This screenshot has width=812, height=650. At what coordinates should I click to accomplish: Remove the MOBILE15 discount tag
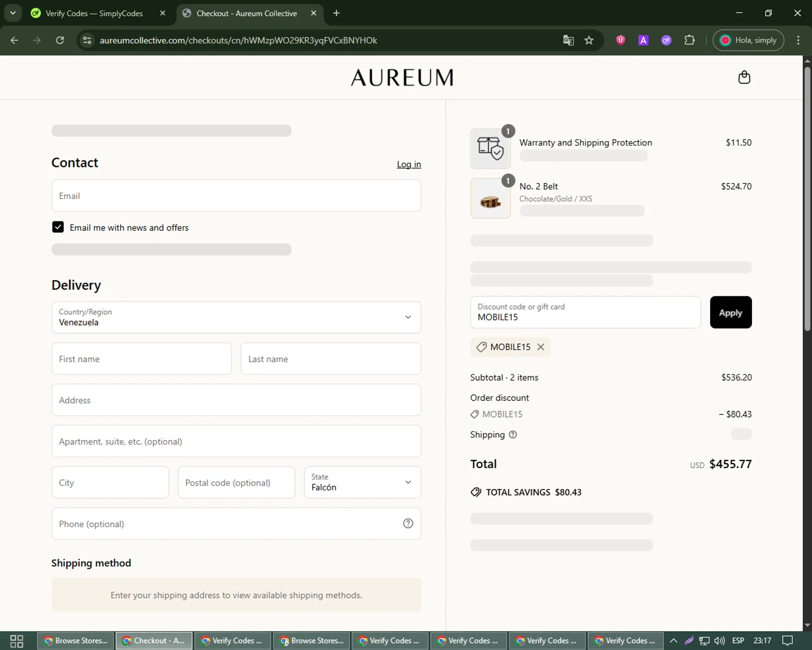[540, 347]
